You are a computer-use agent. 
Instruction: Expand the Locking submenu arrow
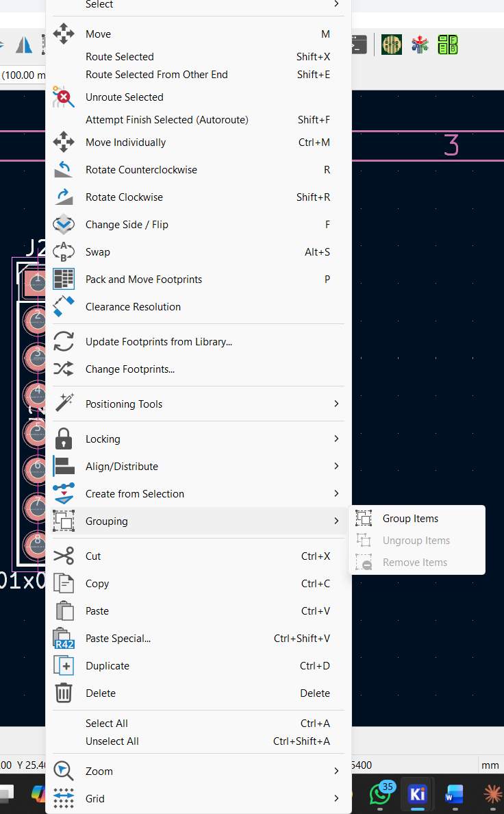[x=336, y=439]
